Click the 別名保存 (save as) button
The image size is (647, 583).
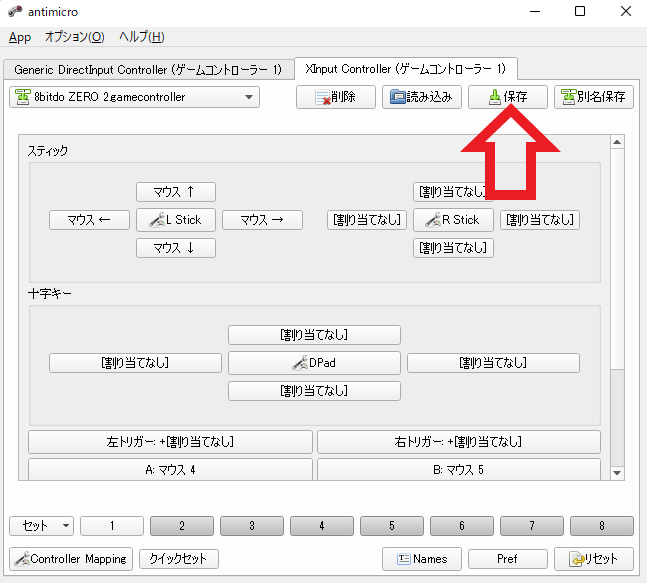click(593, 97)
